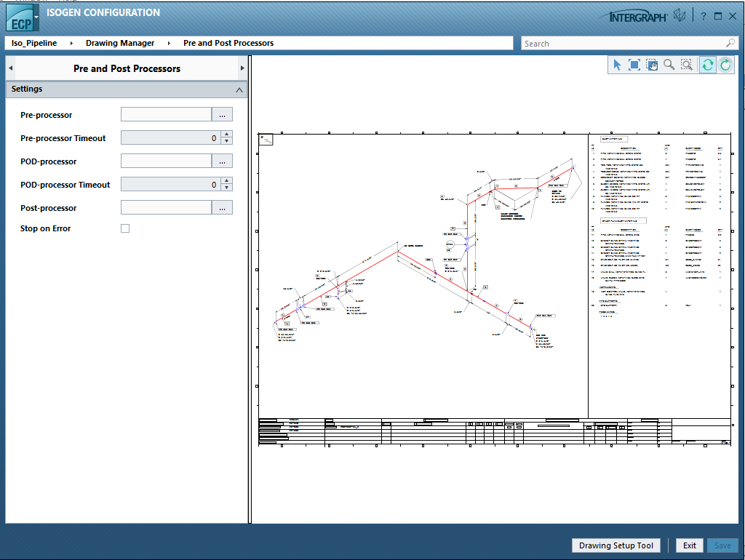745x560 pixels.
Task: Open the ECP application menu icon
Action: click(x=20, y=18)
